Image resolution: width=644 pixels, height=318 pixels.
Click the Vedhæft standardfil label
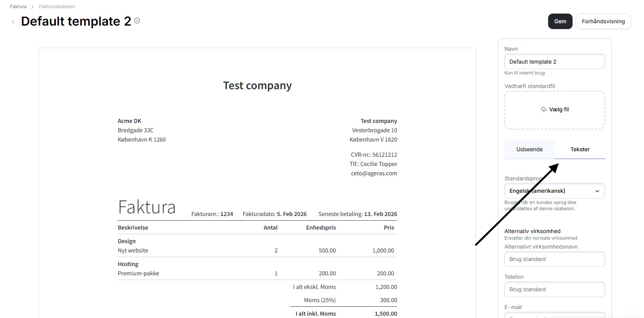529,86
